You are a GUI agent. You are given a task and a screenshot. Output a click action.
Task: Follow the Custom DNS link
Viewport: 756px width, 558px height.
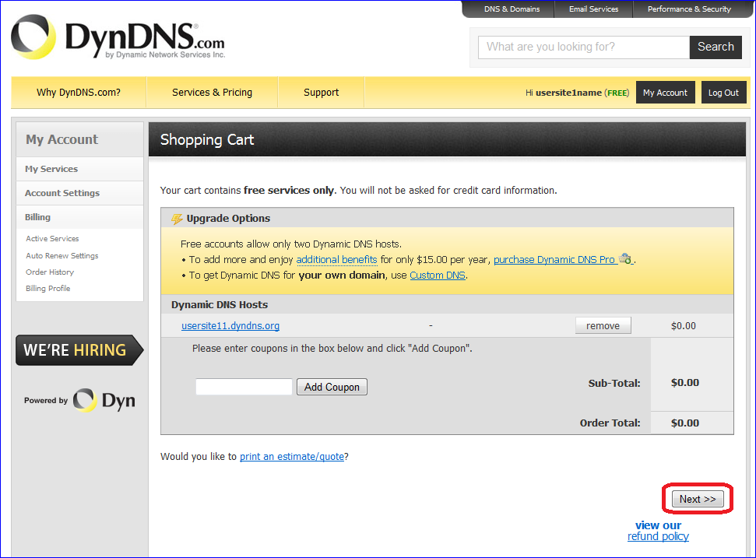[438, 275]
